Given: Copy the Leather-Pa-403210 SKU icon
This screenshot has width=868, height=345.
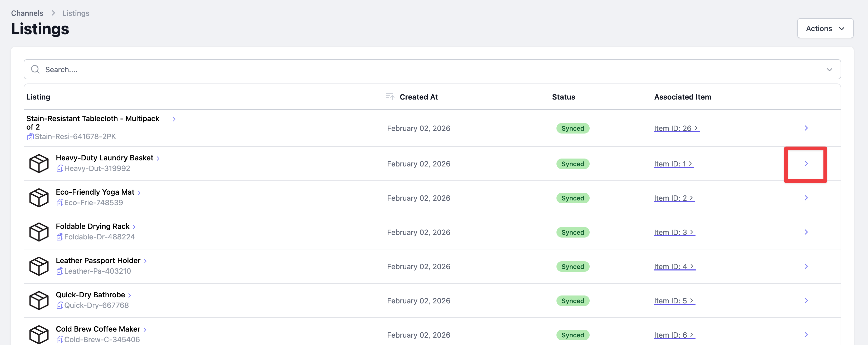Looking at the screenshot, I should tap(60, 271).
